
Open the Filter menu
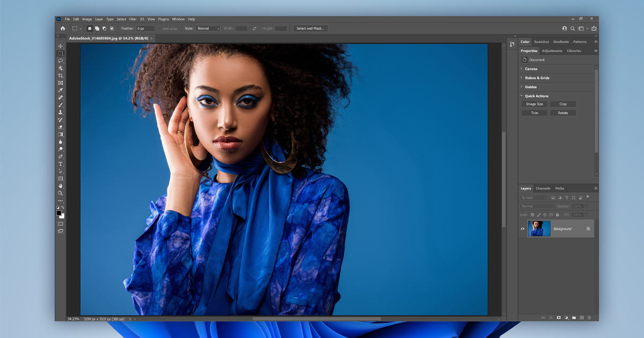(x=133, y=19)
